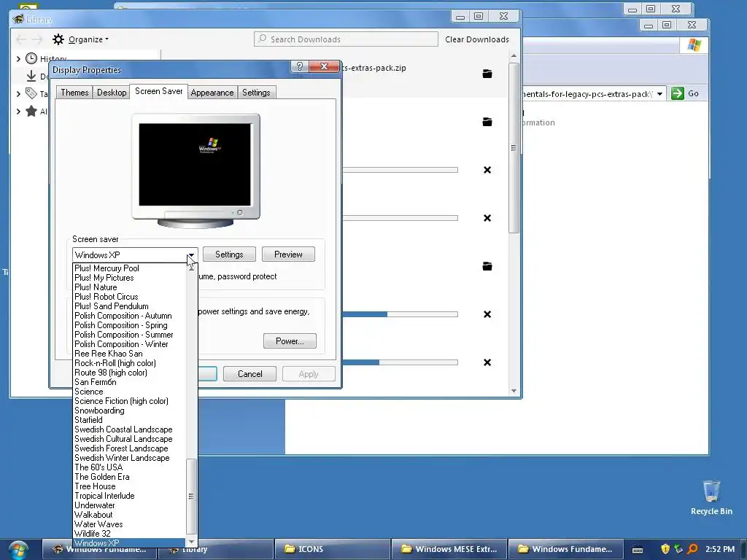The height and width of the screenshot is (560, 747).
Task: Select Water Waves screen saver
Action: tap(128, 524)
